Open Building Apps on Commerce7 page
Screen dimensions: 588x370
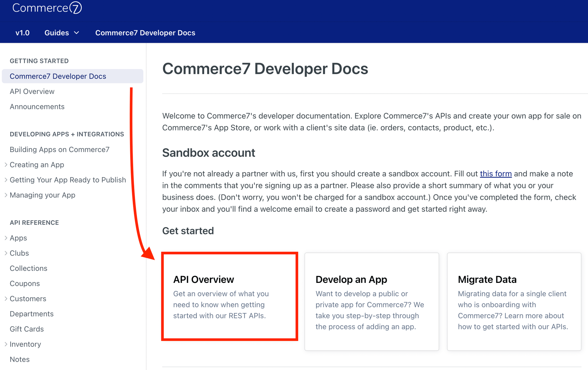(59, 150)
